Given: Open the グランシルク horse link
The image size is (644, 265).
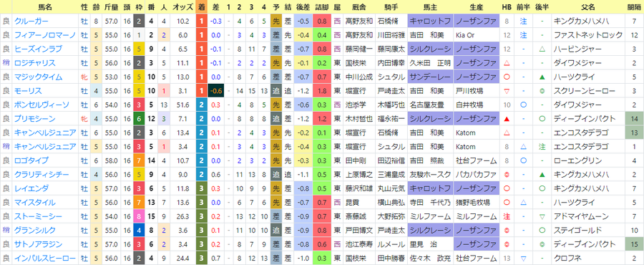Looking at the screenshot, I should (35, 231).
